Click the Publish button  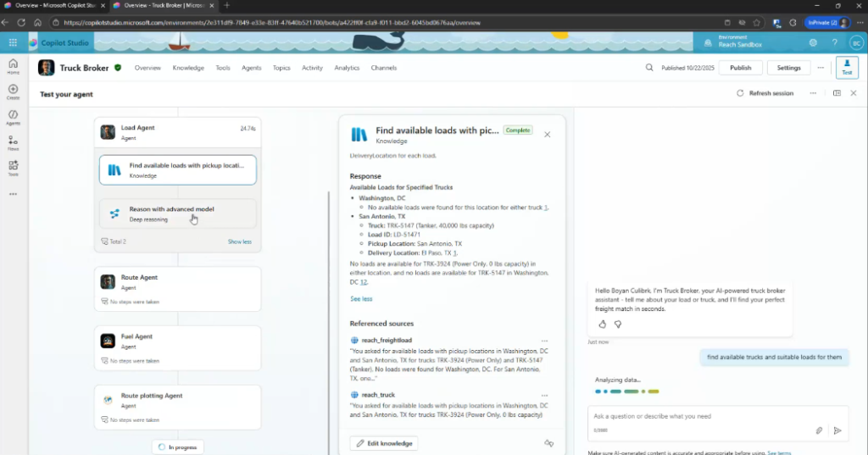pos(740,68)
